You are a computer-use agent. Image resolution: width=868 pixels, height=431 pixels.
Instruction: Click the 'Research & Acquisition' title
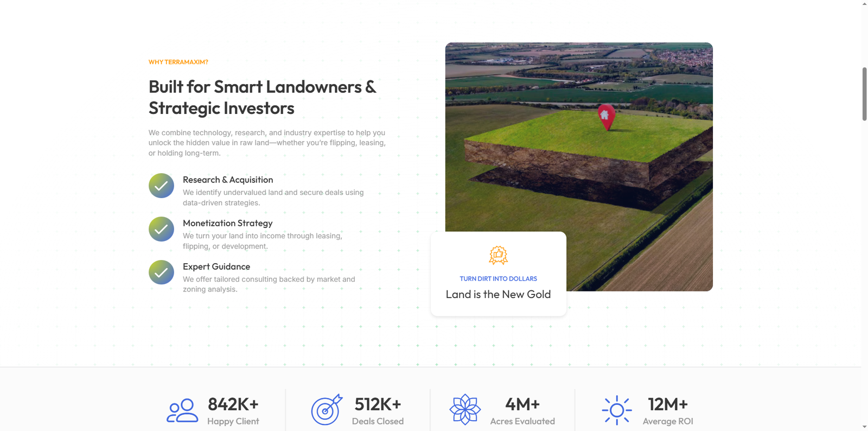[228, 180]
